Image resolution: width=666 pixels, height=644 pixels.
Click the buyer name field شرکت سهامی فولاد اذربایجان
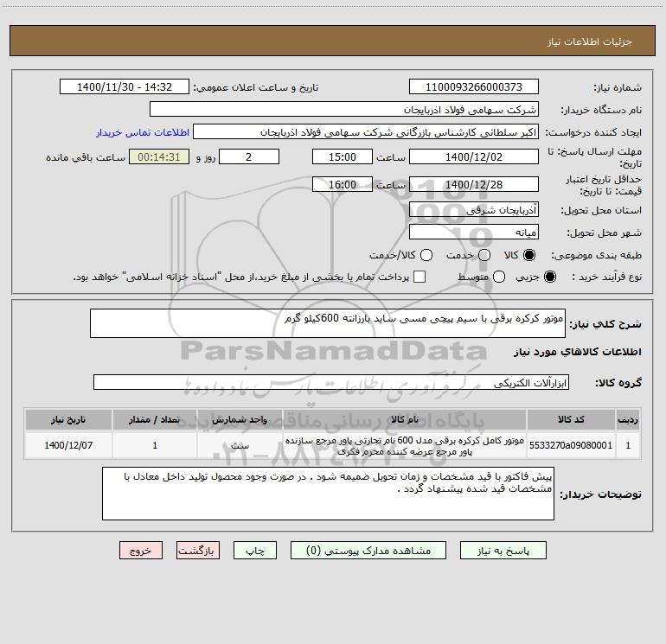pos(344,110)
